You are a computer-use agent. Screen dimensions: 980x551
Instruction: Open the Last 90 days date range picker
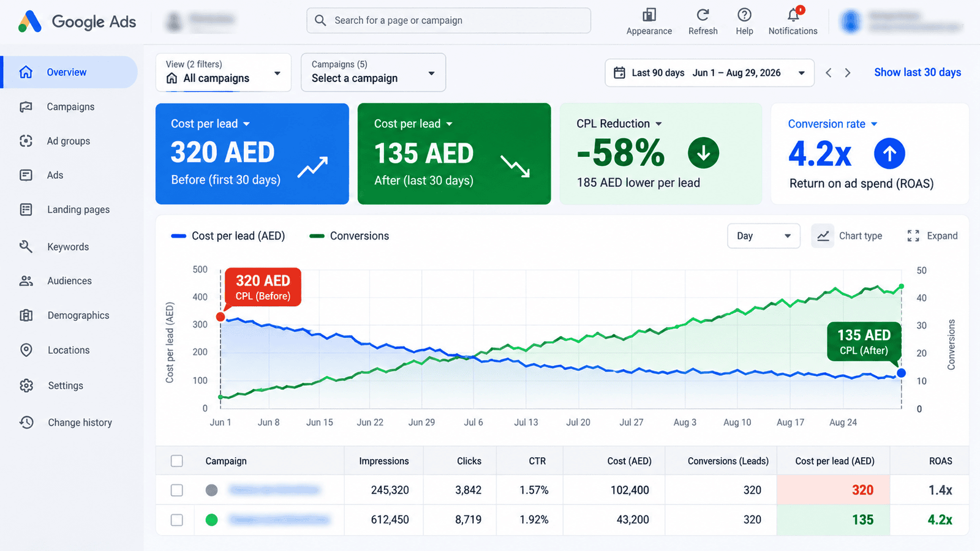709,73
